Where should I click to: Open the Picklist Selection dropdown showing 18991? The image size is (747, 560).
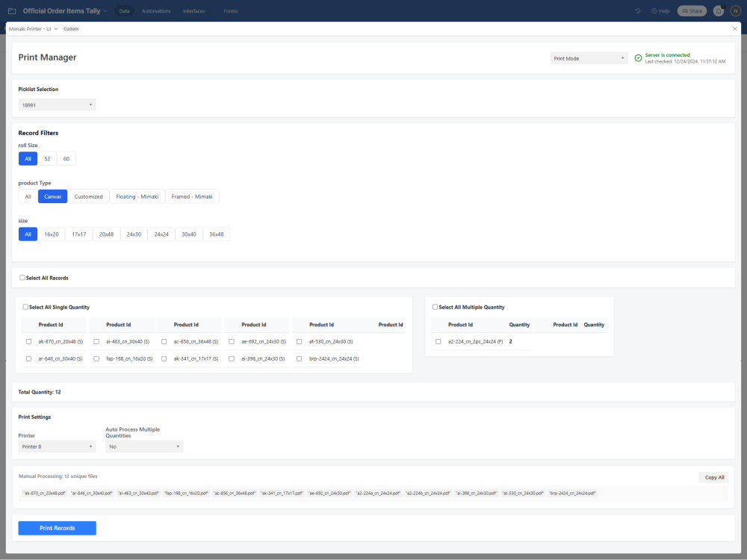tap(58, 105)
